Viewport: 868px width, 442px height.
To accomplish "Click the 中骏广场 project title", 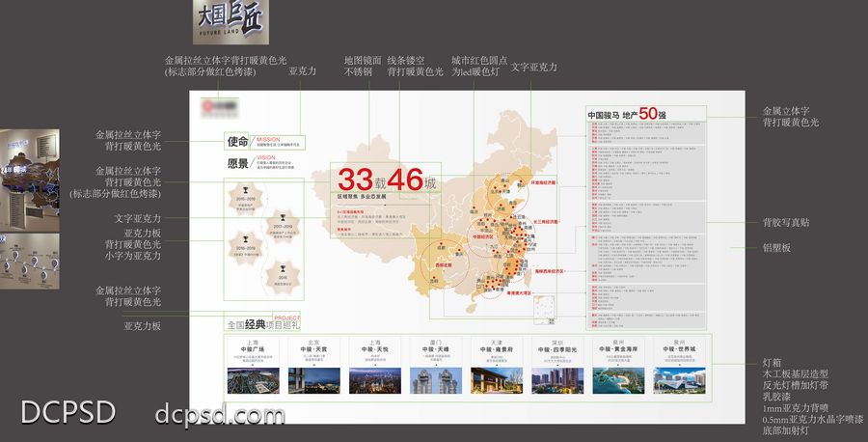I will (253, 349).
